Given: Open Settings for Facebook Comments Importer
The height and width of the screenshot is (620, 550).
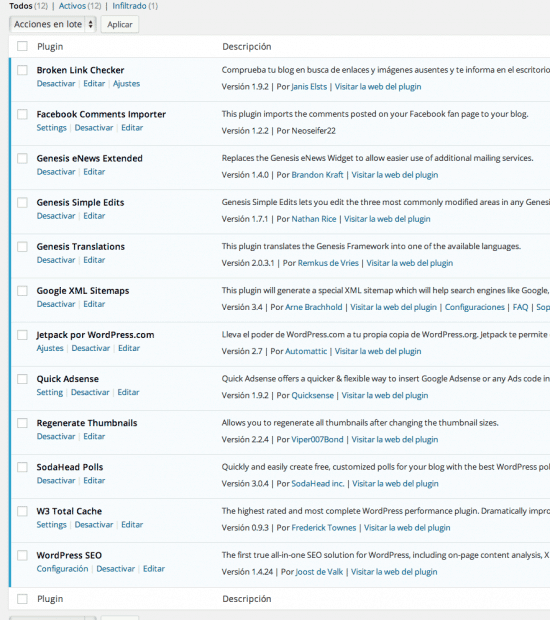Looking at the screenshot, I should click(51, 128).
